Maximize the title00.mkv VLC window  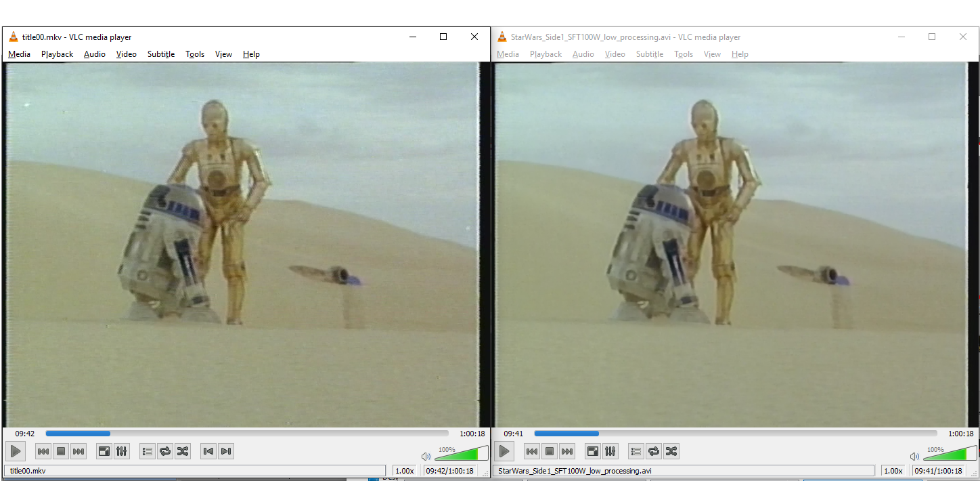[443, 37]
